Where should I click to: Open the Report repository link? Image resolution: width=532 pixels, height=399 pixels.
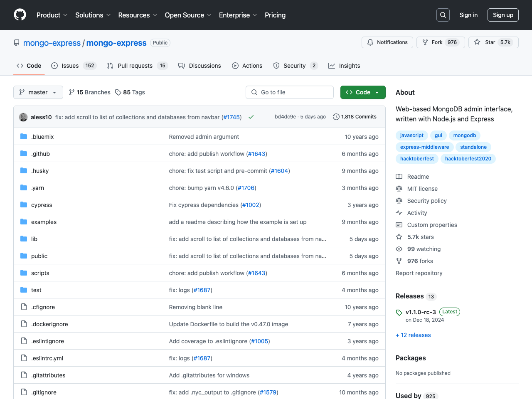point(419,273)
